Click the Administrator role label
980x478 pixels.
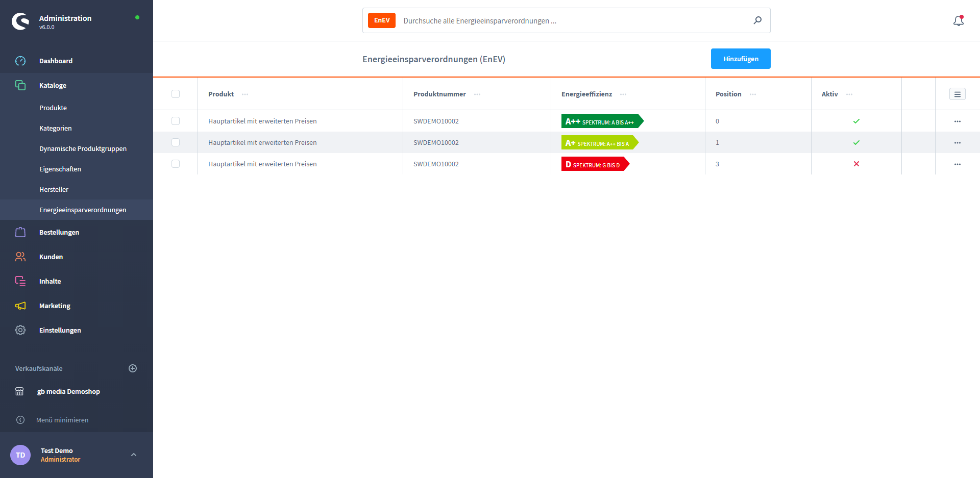60,459
